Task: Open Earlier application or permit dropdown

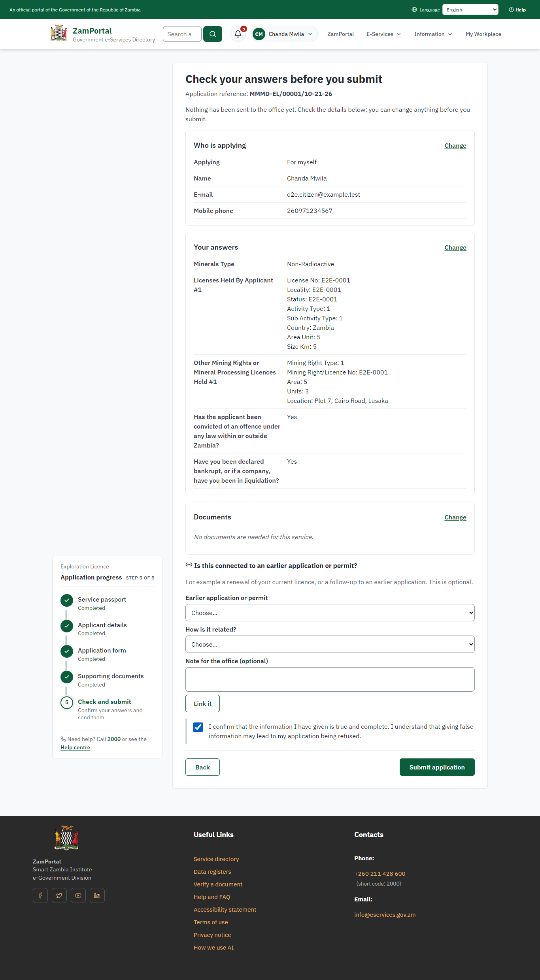Action: tap(330, 613)
